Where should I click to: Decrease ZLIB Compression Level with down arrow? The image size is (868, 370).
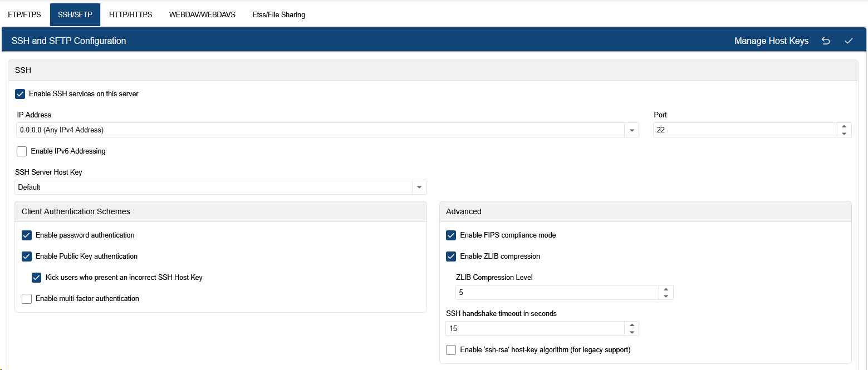[666, 296]
